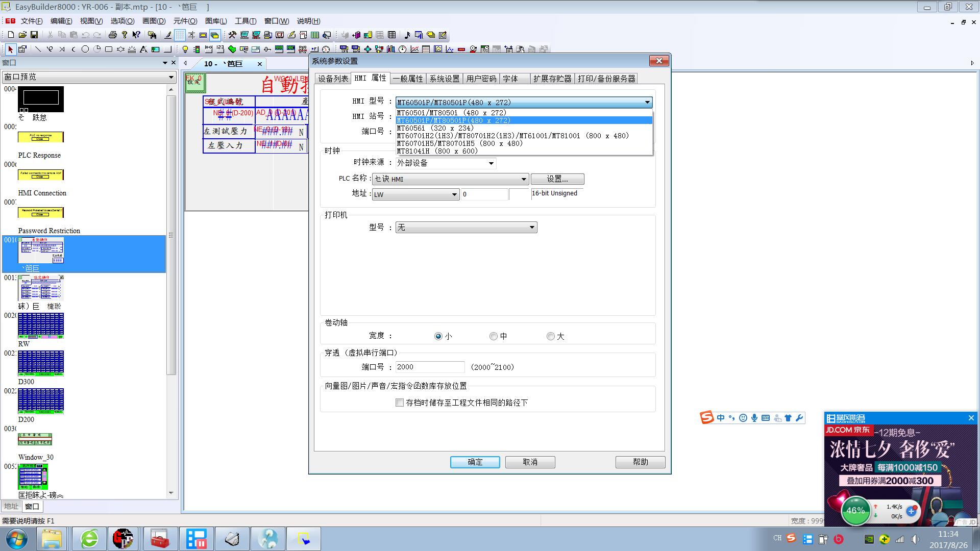Choose MT8104iH (800 x 600) model option

click(x=437, y=151)
